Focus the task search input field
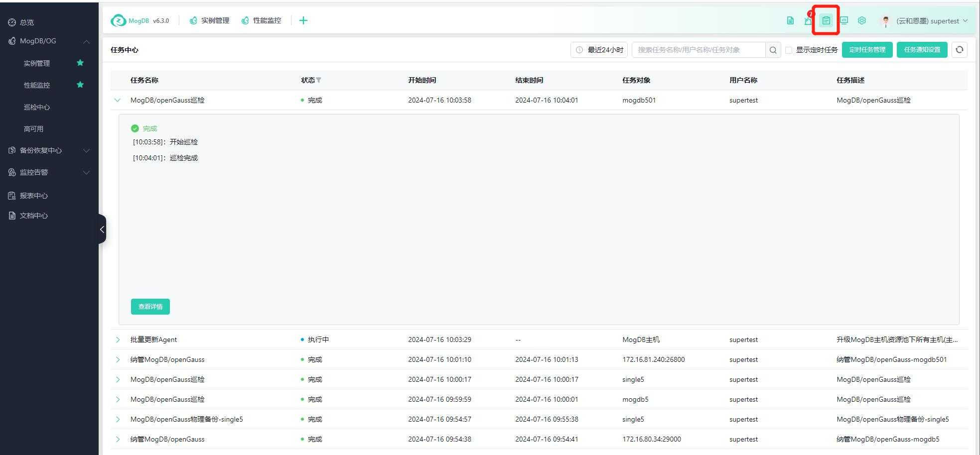This screenshot has width=980, height=455. [699, 50]
